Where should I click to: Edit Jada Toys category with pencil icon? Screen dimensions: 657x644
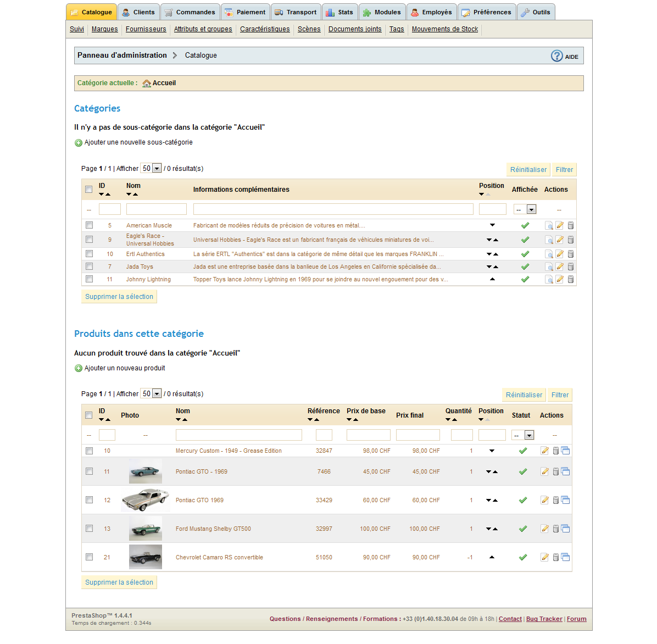click(559, 267)
